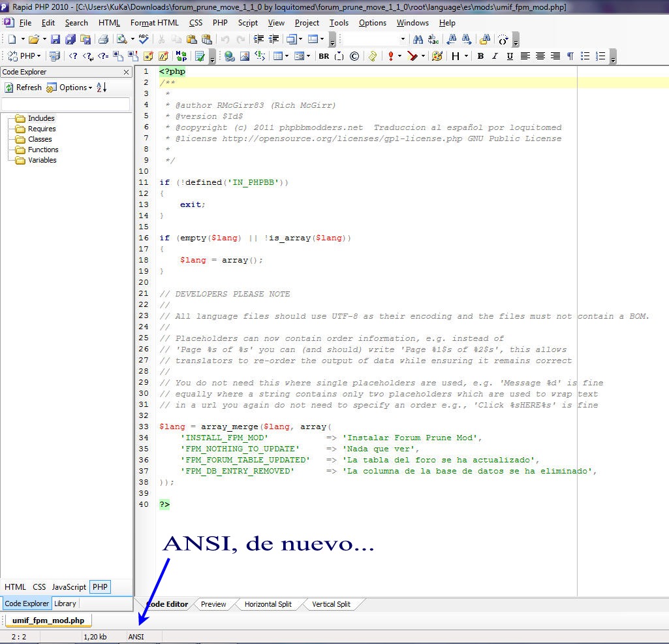669x644 pixels.
Task: Click the Save All icon
Action: pos(70,39)
